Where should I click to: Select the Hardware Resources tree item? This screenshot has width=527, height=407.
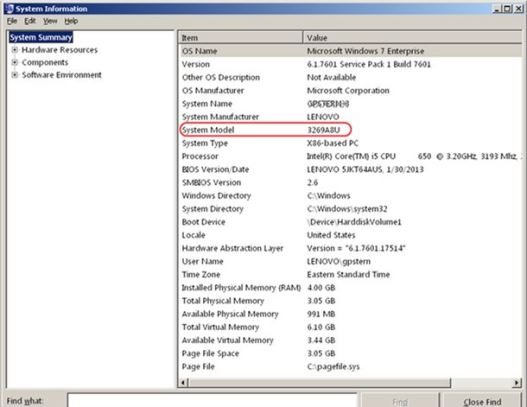[59, 50]
